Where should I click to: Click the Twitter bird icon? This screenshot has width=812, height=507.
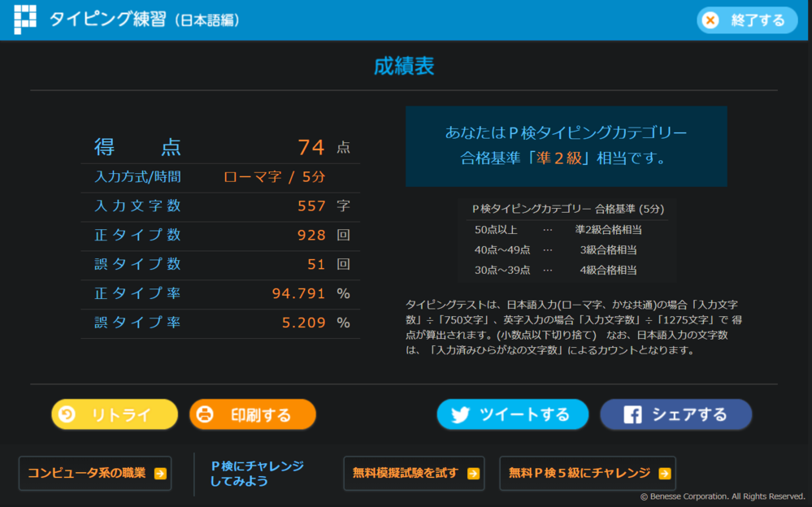tap(460, 415)
